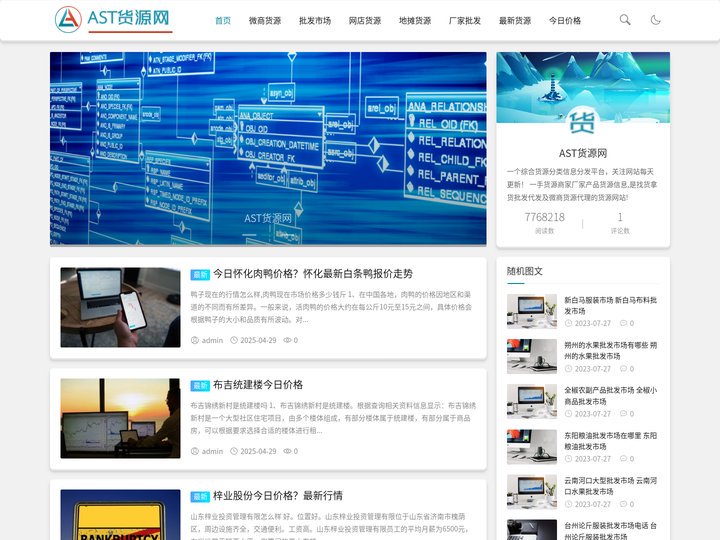Click the AST货源网 sidebar title
Viewport: 720px width, 540px height.
pyautogui.click(x=583, y=153)
